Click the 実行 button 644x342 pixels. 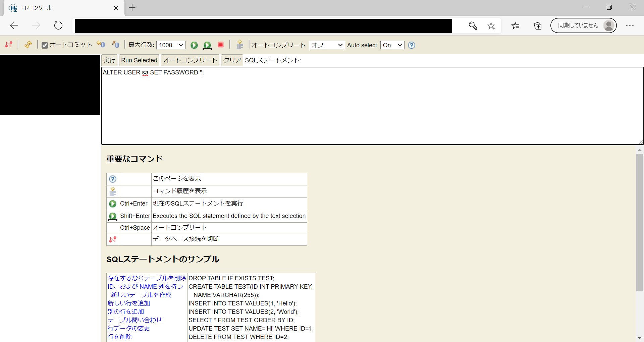109,60
